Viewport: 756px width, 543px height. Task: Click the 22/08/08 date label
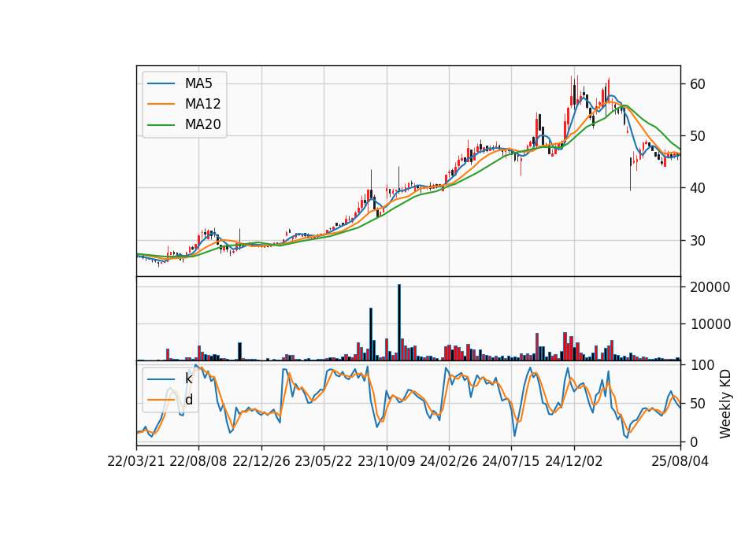198,461
